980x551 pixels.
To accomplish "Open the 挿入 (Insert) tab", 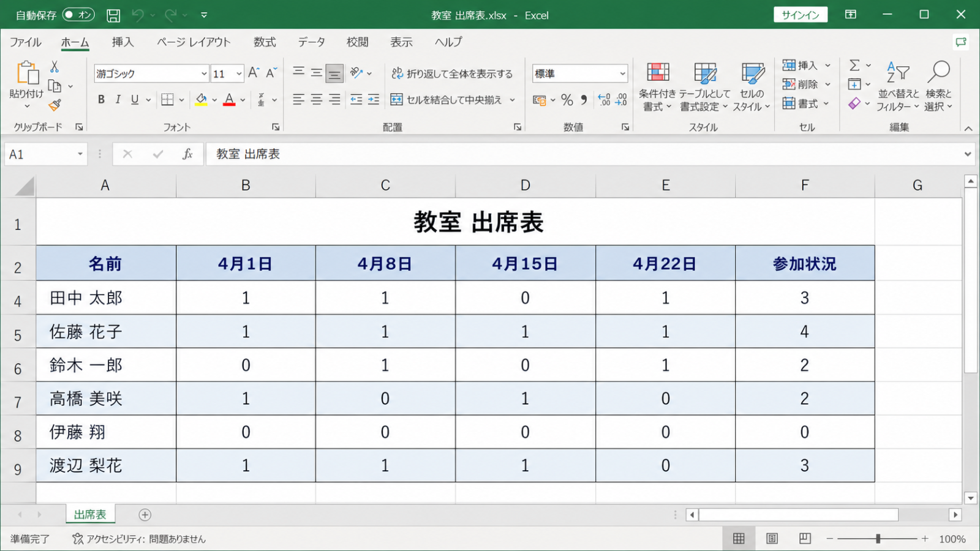I will (x=123, y=42).
